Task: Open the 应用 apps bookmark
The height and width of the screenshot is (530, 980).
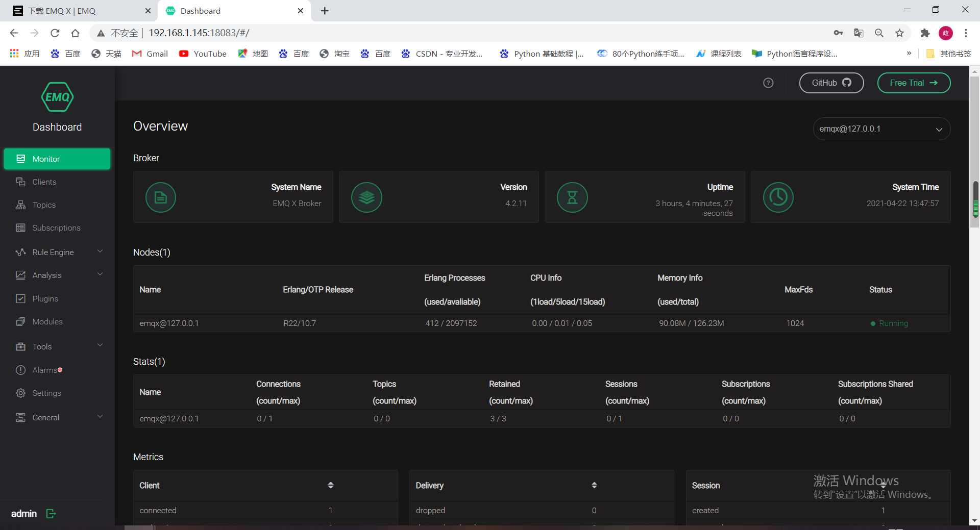Action: pyautogui.click(x=24, y=54)
